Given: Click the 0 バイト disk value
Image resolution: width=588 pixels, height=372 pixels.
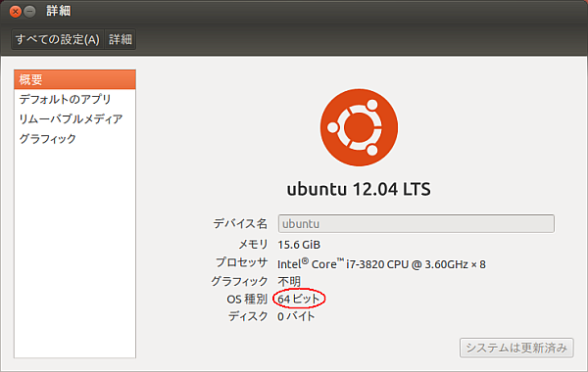Looking at the screenshot, I should (296, 316).
